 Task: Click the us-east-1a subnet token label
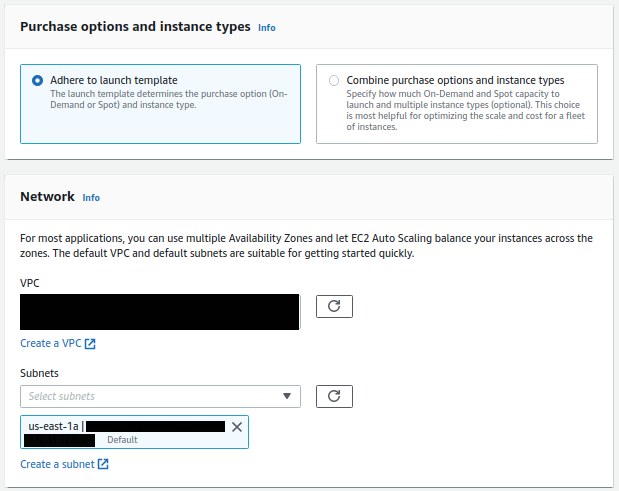pyautogui.click(x=53, y=426)
